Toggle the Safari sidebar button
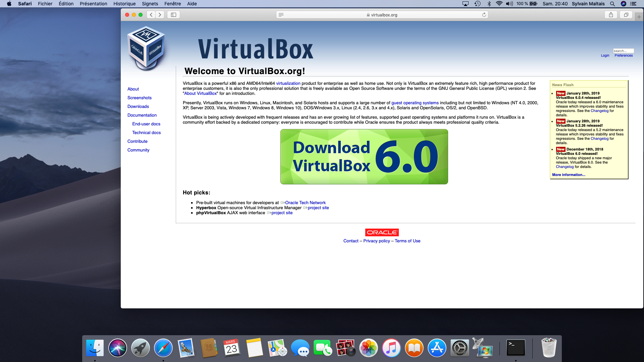The height and width of the screenshot is (362, 644). coord(173,15)
